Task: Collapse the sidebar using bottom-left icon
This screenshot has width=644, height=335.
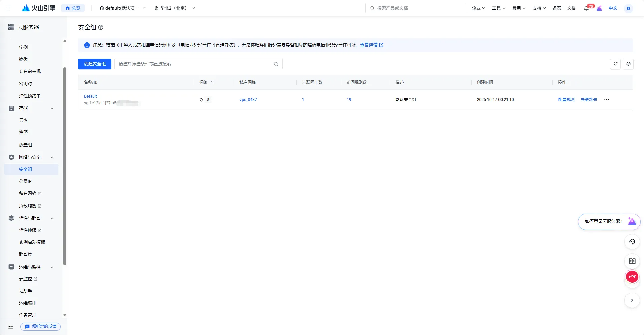Action: (x=11, y=326)
